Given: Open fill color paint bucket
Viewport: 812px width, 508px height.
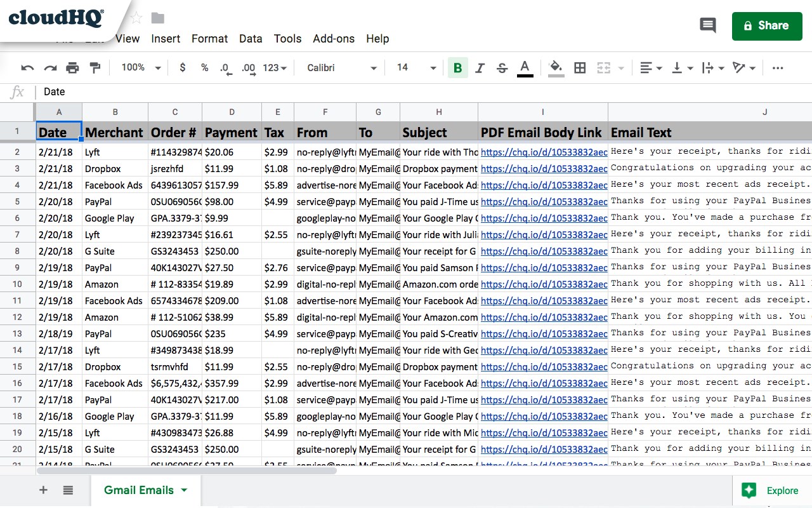Looking at the screenshot, I should (x=556, y=68).
